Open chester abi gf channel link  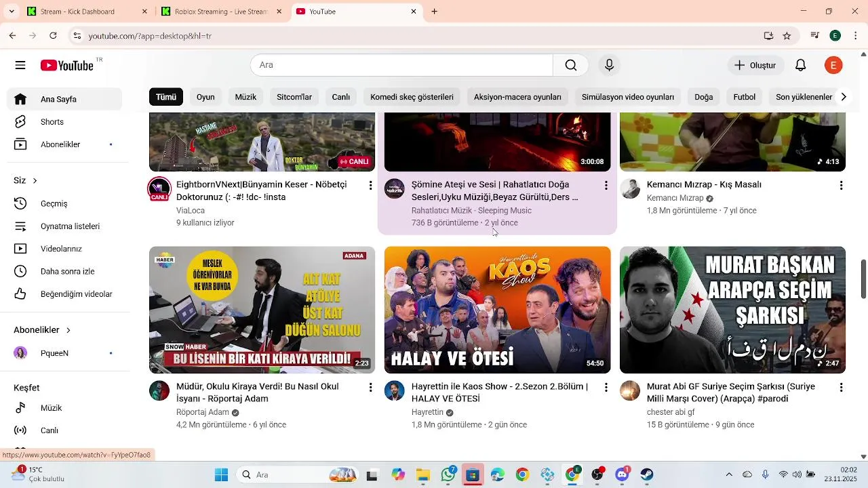pyautogui.click(x=671, y=412)
